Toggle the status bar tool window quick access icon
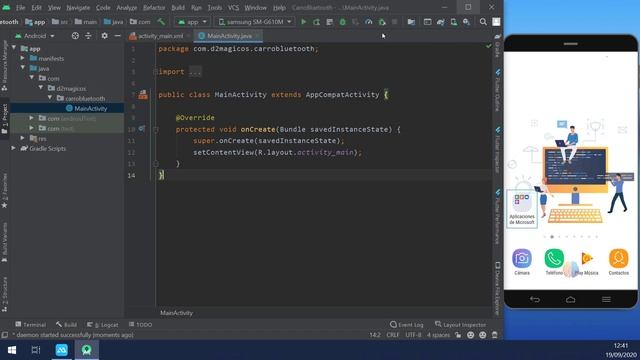The image size is (640, 360). pyautogui.click(x=4, y=335)
